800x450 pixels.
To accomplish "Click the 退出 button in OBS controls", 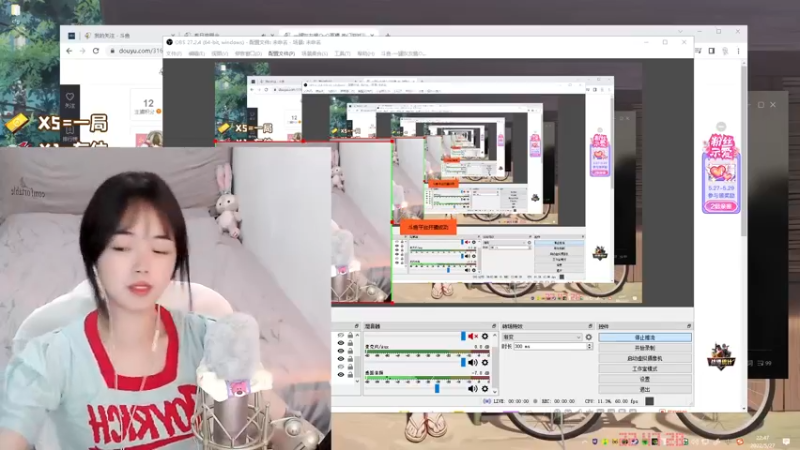I will (645, 389).
